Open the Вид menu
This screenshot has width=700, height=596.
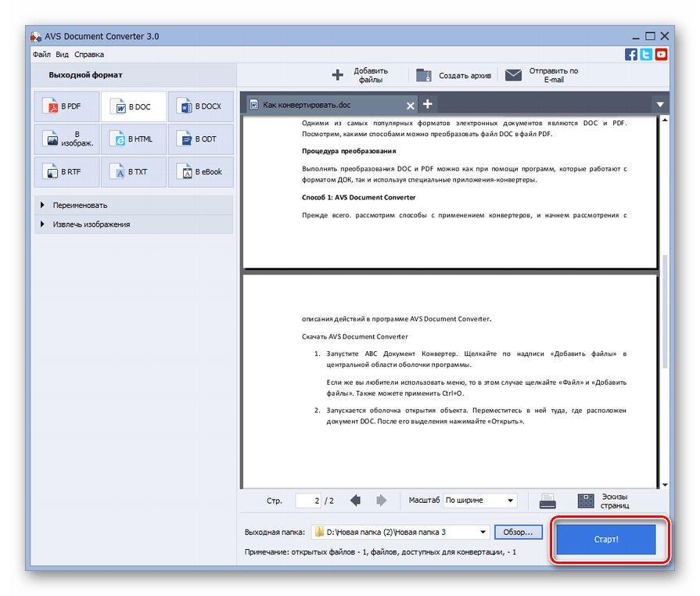(x=62, y=55)
